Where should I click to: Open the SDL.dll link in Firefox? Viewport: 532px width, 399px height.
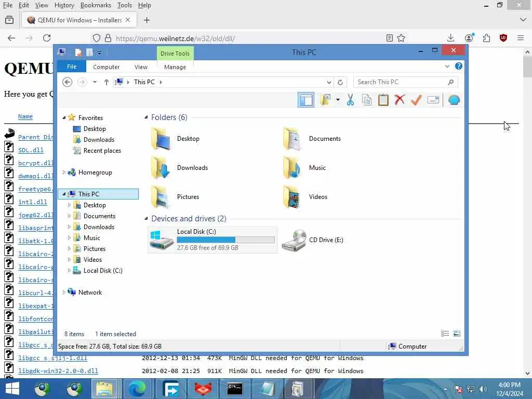[31, 150]
